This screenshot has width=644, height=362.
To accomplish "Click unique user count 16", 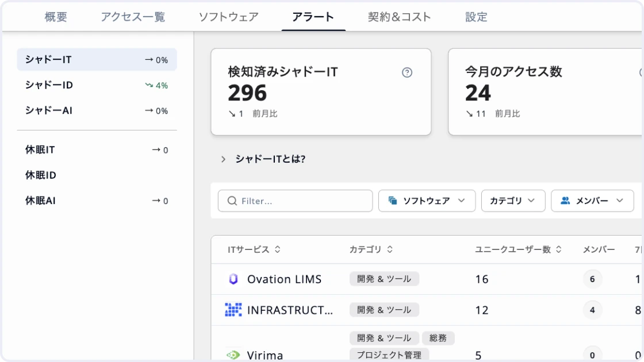I will click(482, 279).
